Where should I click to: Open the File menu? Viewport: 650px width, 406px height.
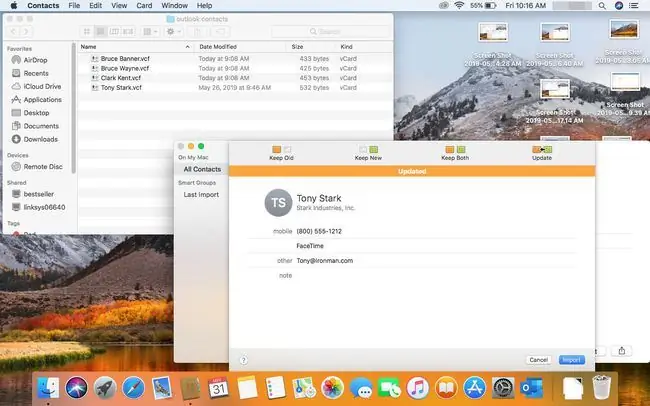pyautogui.click(x=74, y=5)
